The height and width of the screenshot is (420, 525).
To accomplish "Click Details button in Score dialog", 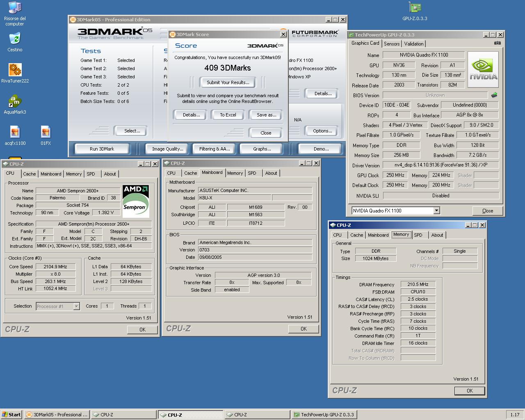I will click(x=191, y=115).
